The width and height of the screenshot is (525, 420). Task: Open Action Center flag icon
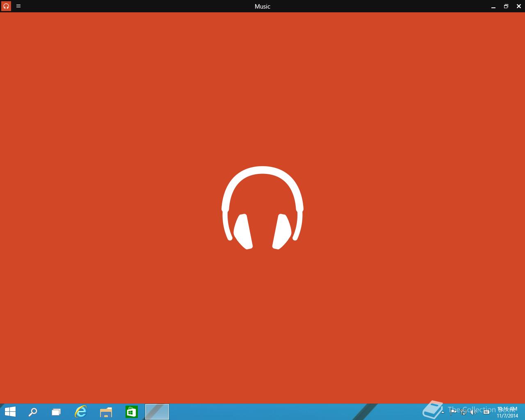coord(453,412)
